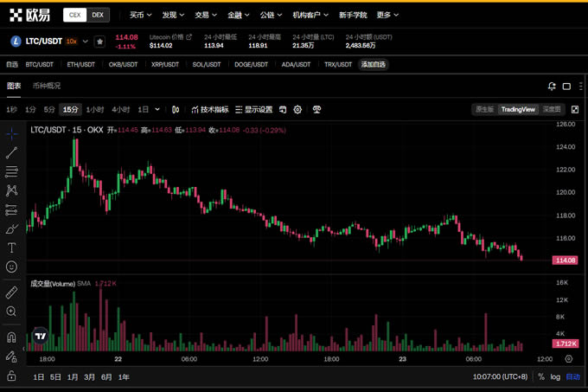Add LTC/USDT to favorites with star
This screenshot has width=588, height=392.
click(100, 41)
